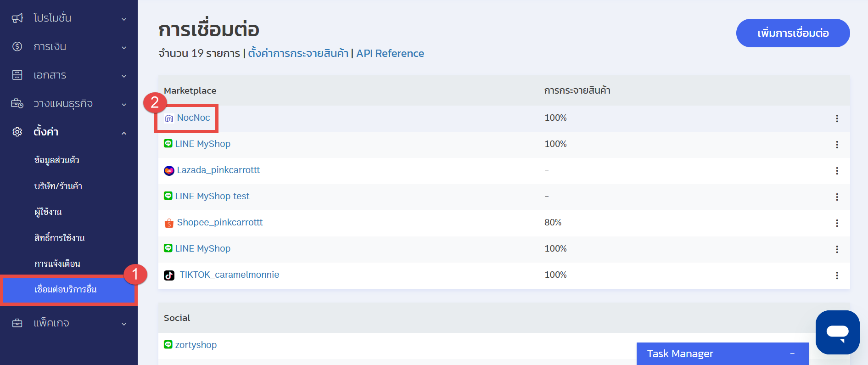Open more options for LINE MyShop test row
Viewport: 868px width, 365px height.
click(x=837, y=197)
